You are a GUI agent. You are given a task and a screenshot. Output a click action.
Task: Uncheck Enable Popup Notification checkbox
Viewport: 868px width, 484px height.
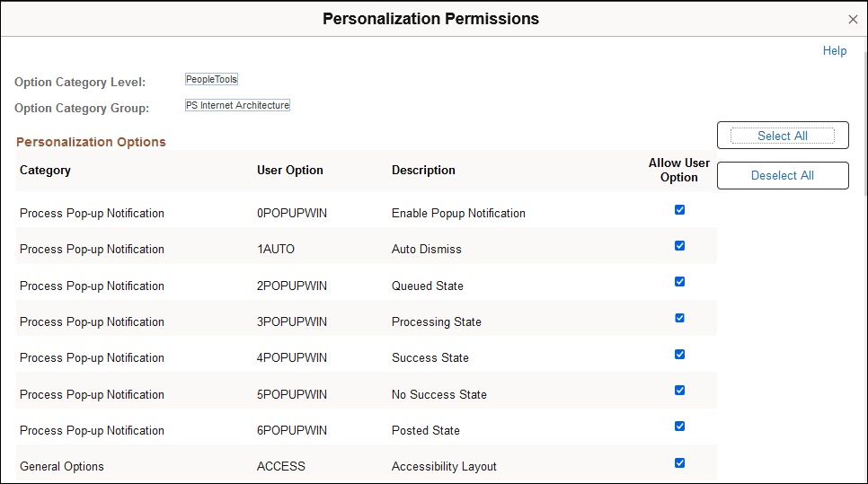coord(679,209)
